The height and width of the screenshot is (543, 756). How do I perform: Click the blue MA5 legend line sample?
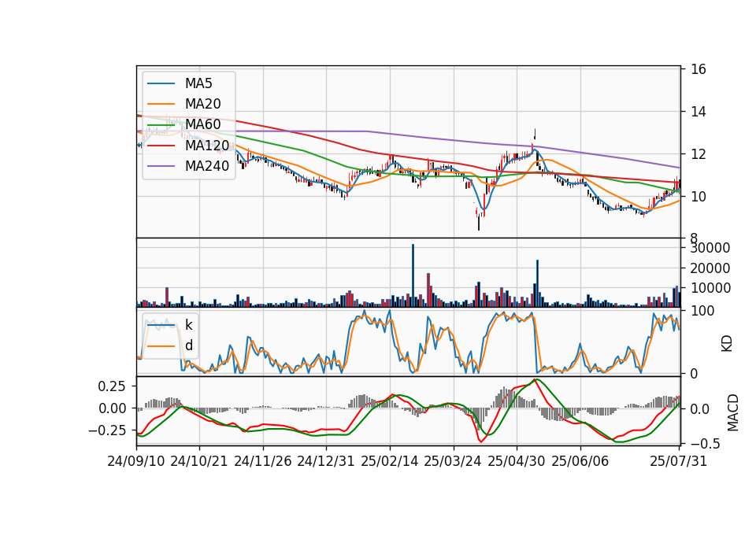coord(161,84)
